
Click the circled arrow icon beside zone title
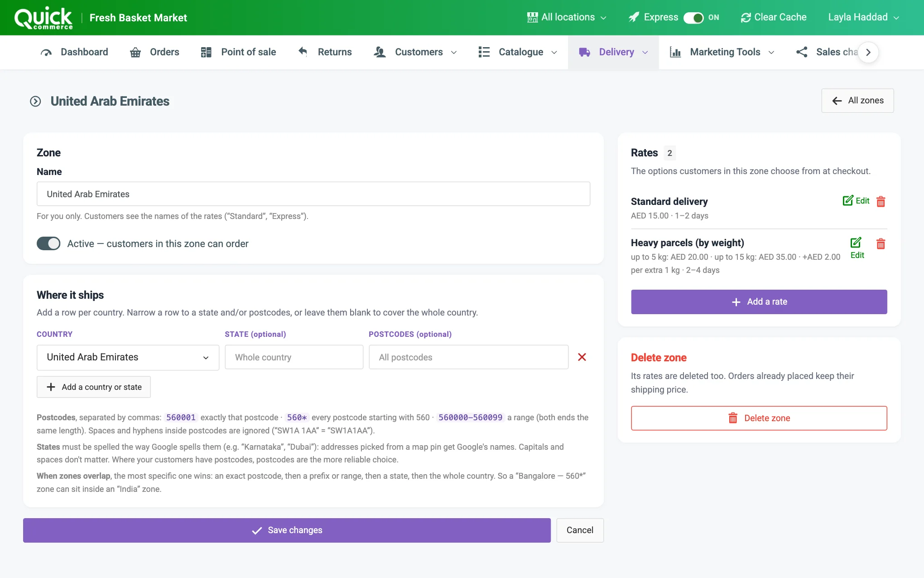tap(35, 101)
